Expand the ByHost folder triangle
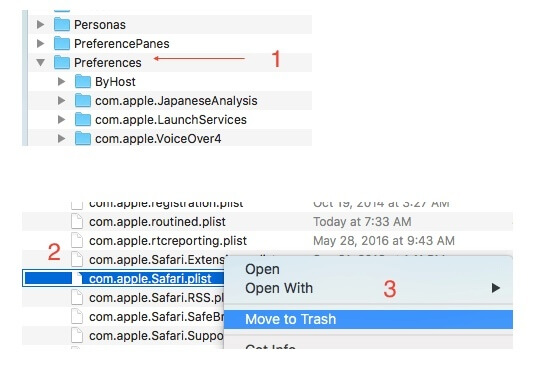 (x=62, y=82)
